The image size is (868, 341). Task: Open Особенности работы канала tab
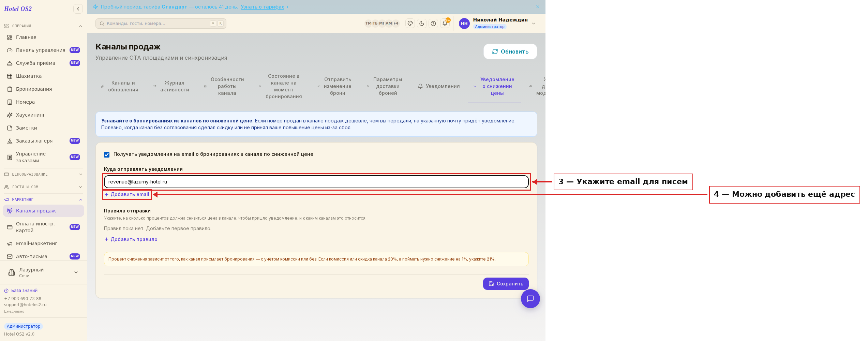click(x=224, y=86)
